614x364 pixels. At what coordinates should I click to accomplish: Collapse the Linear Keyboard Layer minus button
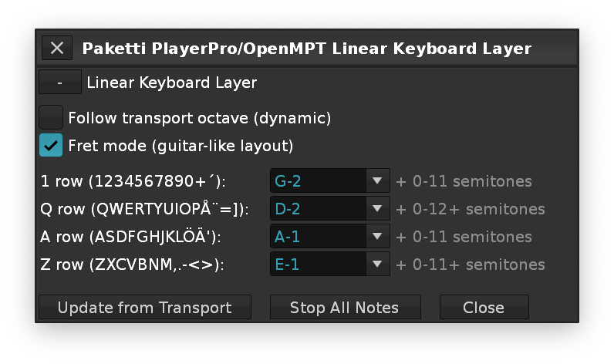[x=59, y=82]
